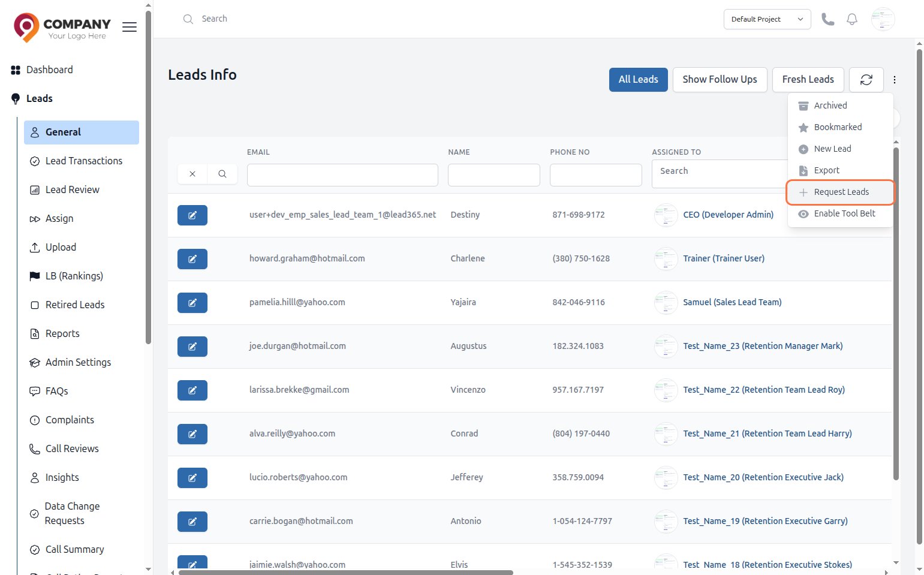Open Call Summary in sidebar
The image size is (924, 575).
(x=82, y=549)
